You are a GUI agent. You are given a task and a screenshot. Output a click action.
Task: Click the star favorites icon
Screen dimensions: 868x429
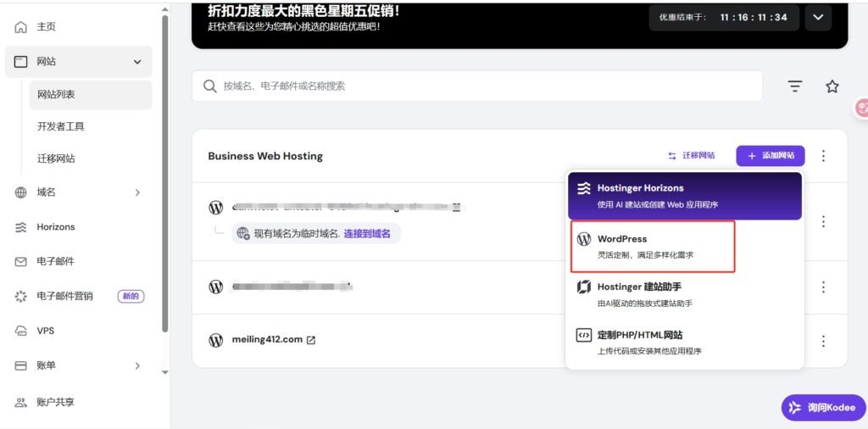(832, 86)
